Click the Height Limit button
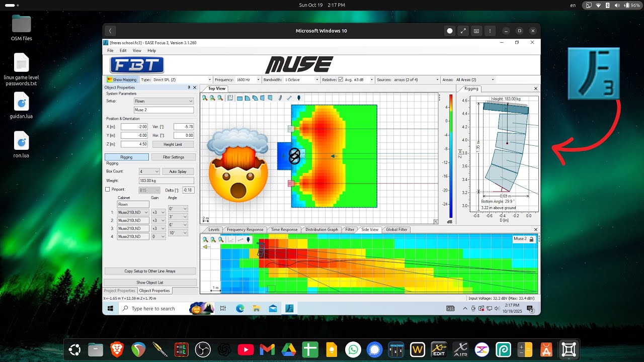Viewport: 644px width, 362px height. click(173, 144)
